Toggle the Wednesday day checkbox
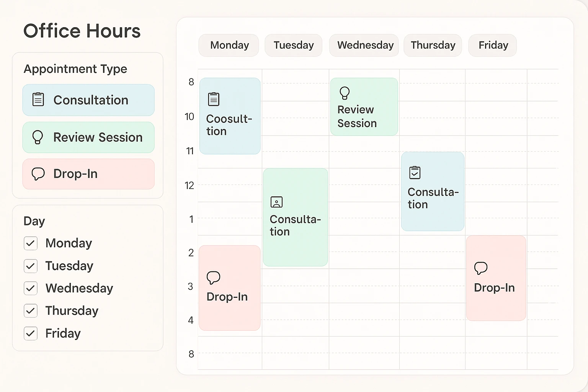588x392 pixels. click(31, 288)
